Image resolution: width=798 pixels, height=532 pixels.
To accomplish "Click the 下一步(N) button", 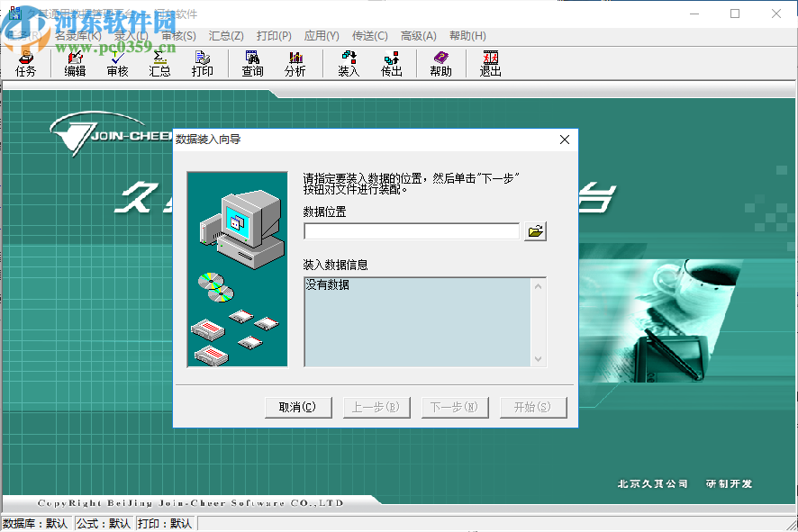I will click(455, 408).
